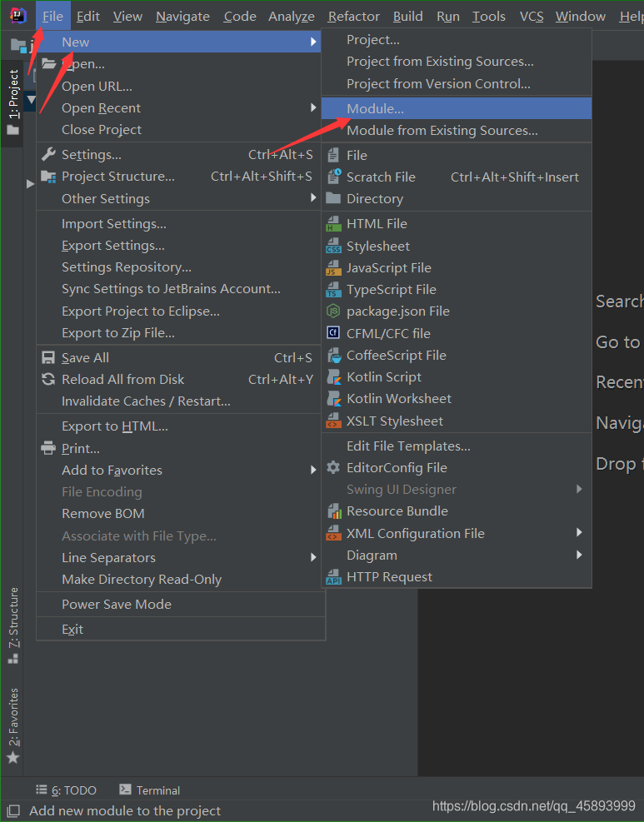
Task: Click the CoffeeScript File icon
Action: click(x=334, y=356)
